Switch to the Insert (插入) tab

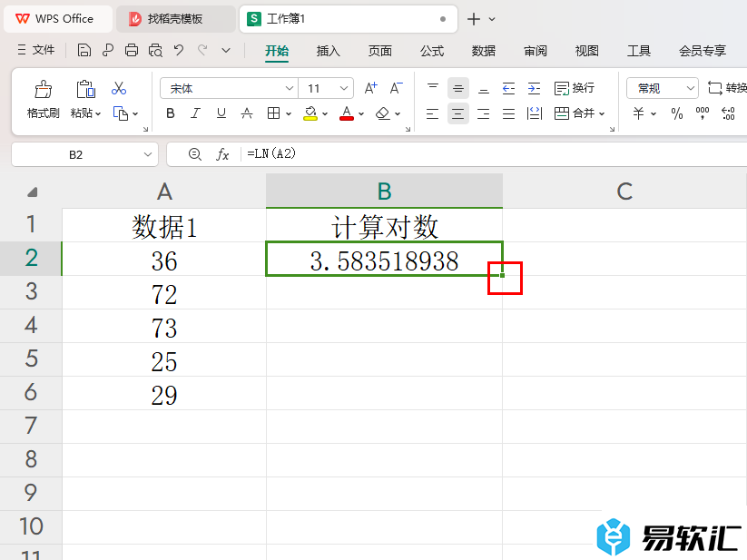point(329,51)
